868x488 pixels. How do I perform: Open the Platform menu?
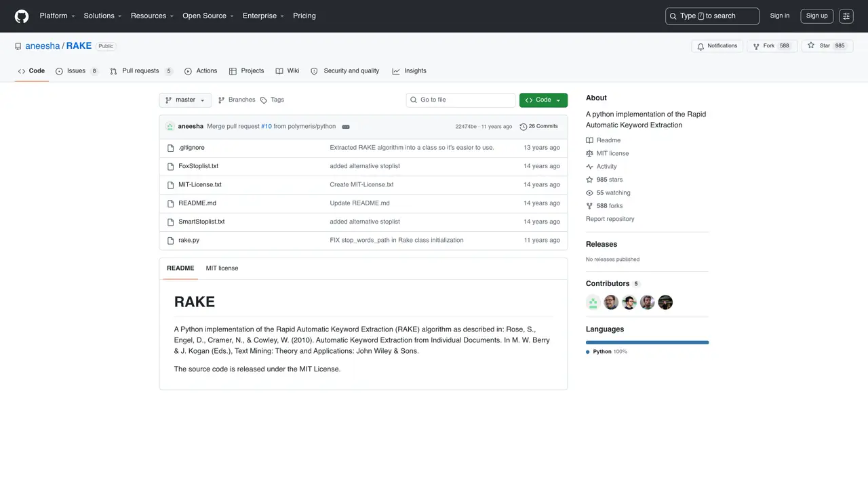58,16
